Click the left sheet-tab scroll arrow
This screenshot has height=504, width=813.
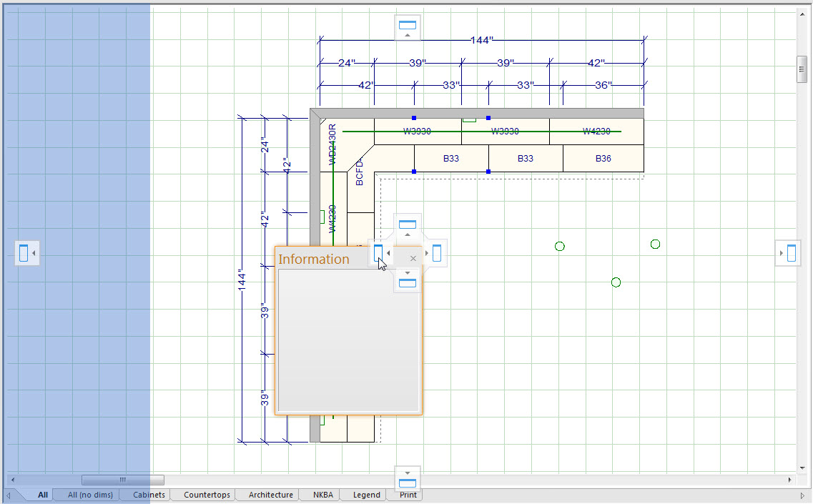click(x=8, y=494)
